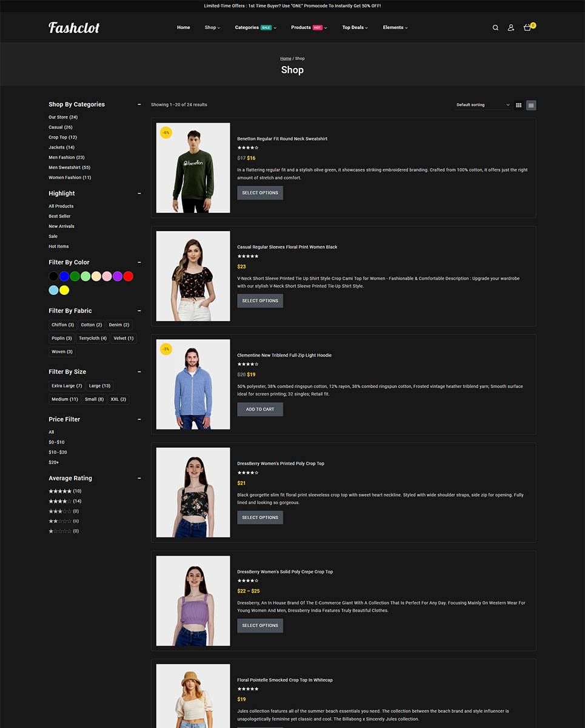Collapse the Filter By Color section
This screenshot has height=728, width=585.
pyautogui.click(x=139, y=262)
